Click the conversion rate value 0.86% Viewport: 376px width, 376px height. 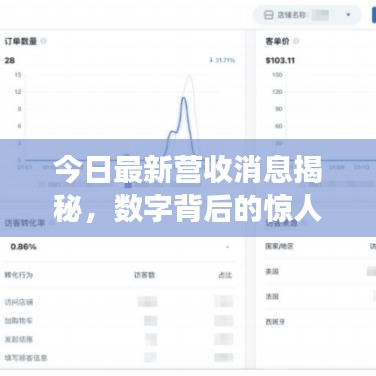pos(23,247)
